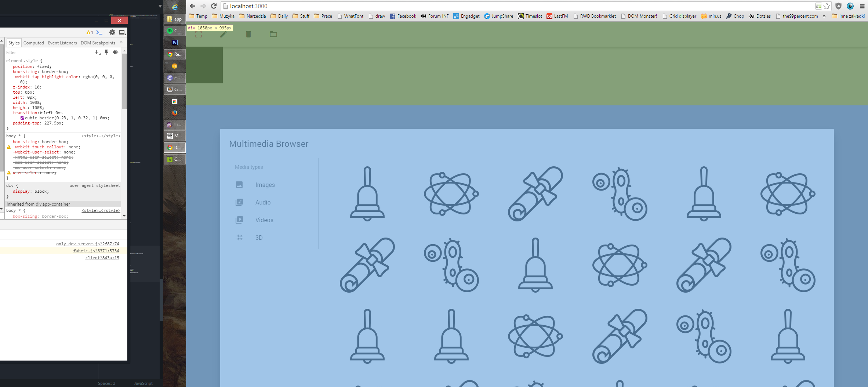868x387 pixels.
Task: Show DevTools warnings via yellow triangle counter
Action: [x=90, y=32]
